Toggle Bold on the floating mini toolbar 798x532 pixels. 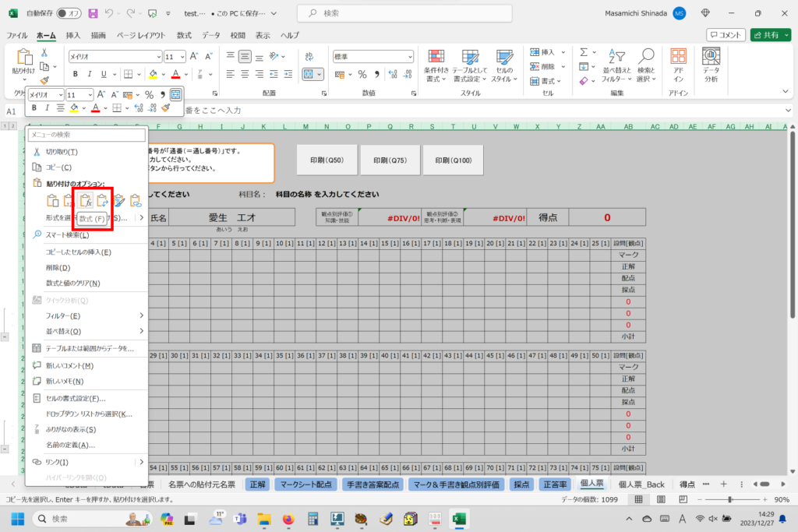click(34, 107)
